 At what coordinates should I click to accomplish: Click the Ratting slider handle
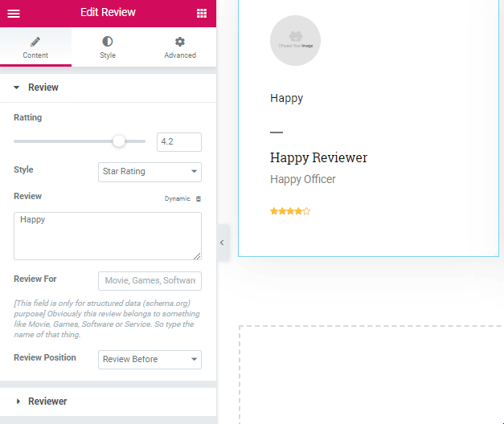119,141
